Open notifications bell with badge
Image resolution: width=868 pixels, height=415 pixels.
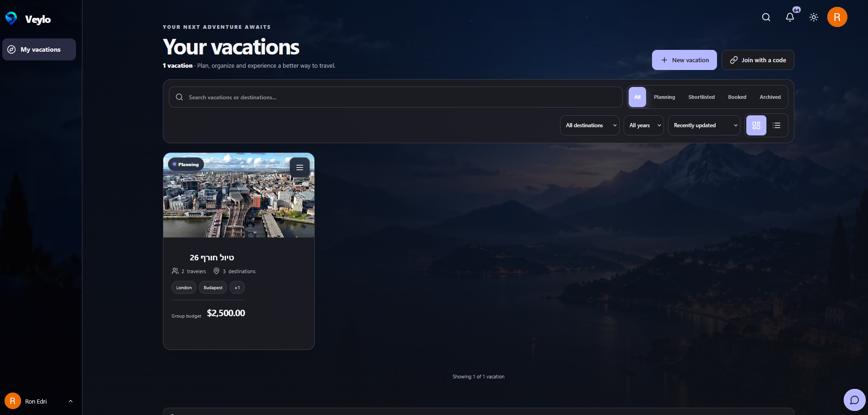(x=790, y=17)
